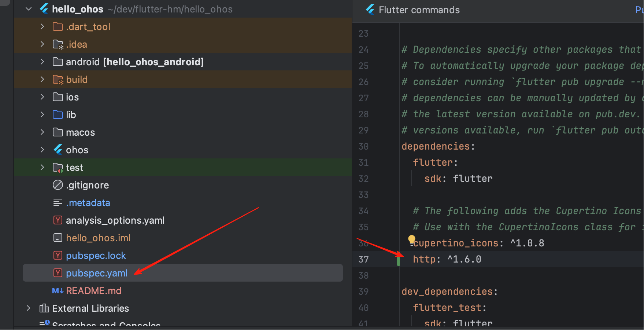Click the build folder icon

pos(58,80)
